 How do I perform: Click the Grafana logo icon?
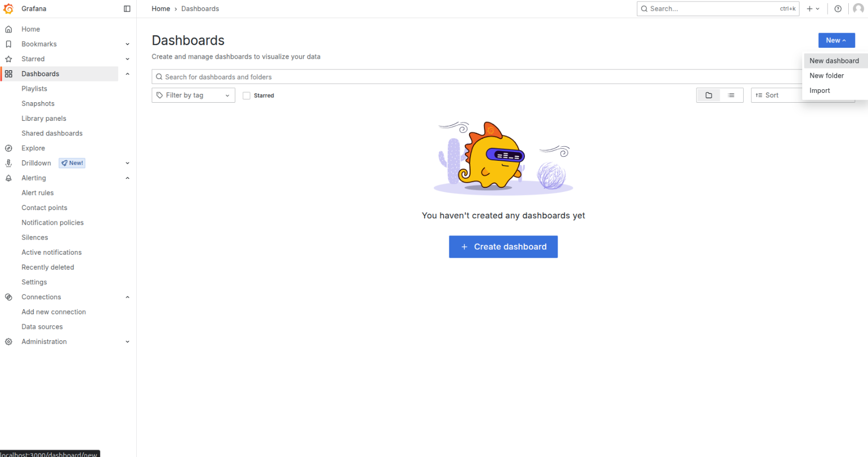[8, 9]
